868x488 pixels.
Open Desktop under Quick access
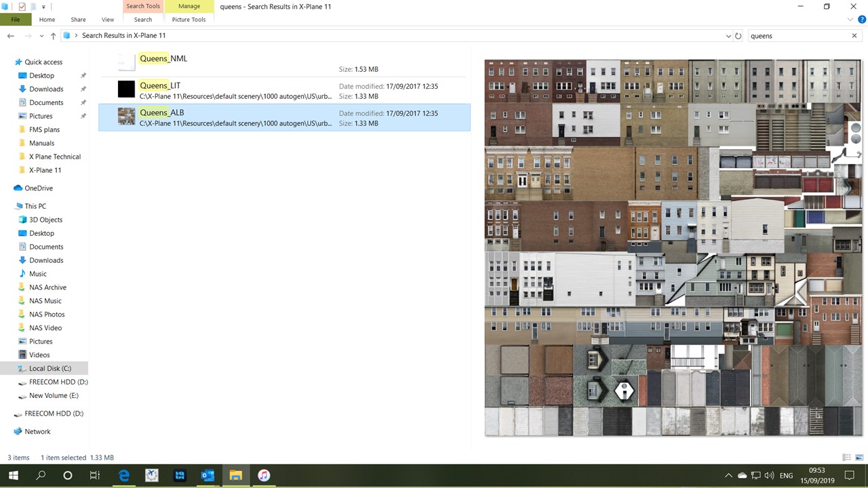(x=41, y=75)
